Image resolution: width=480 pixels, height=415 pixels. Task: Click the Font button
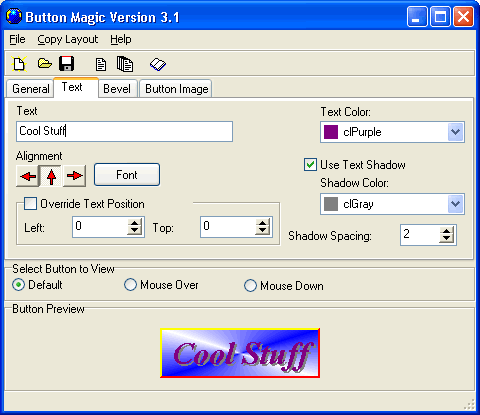pos(127,175)
